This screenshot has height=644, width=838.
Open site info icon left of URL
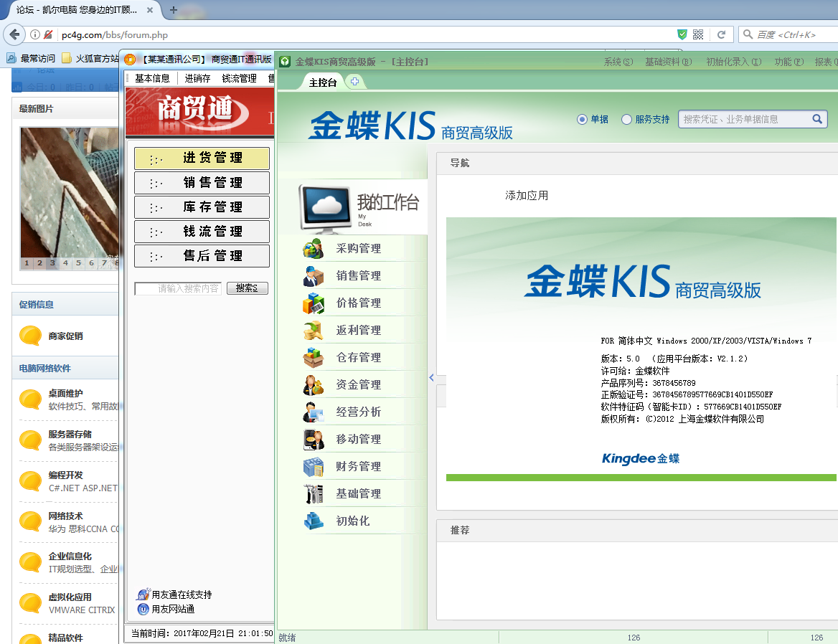coord(34,34)
